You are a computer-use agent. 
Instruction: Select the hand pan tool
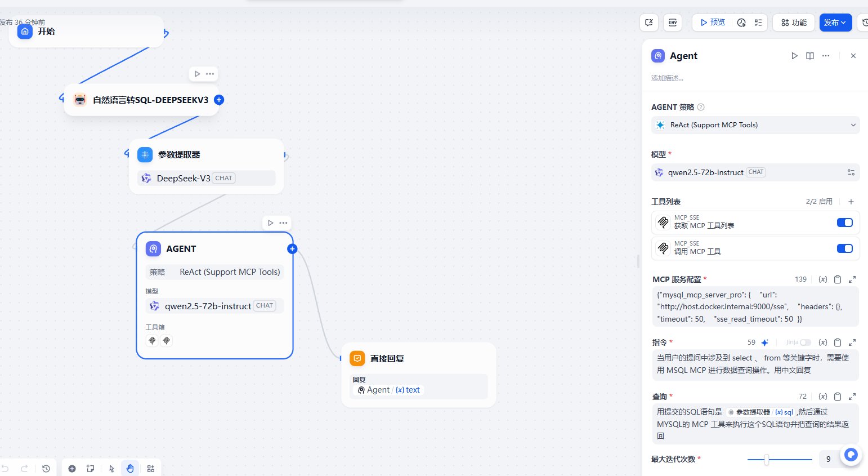pos(130,469)
